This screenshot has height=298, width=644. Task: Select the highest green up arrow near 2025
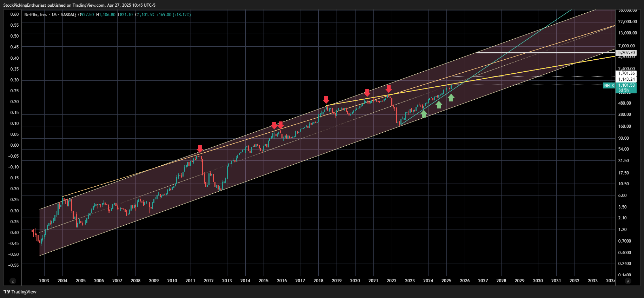pos(451,98)
